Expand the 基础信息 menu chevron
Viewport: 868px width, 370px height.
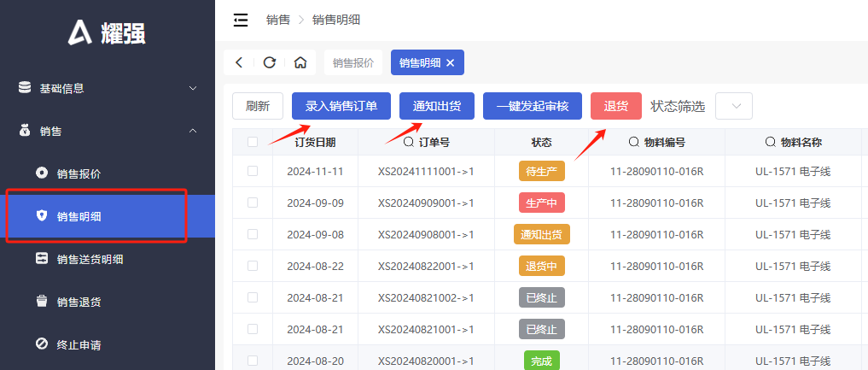click(193, 88)
